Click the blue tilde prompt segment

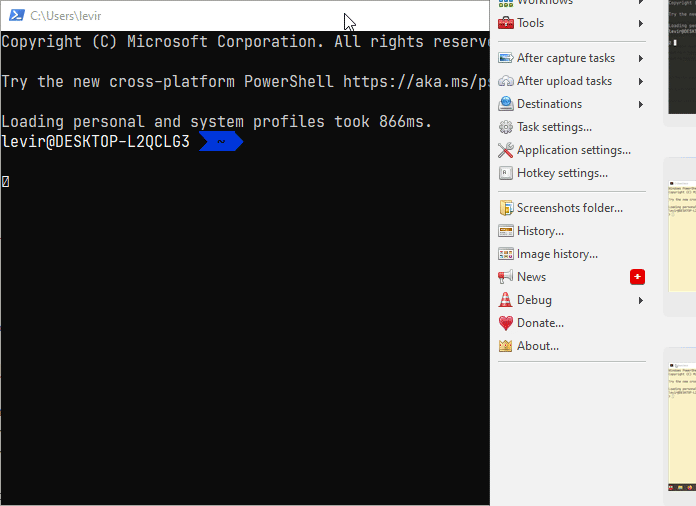[x=221, y=142]
